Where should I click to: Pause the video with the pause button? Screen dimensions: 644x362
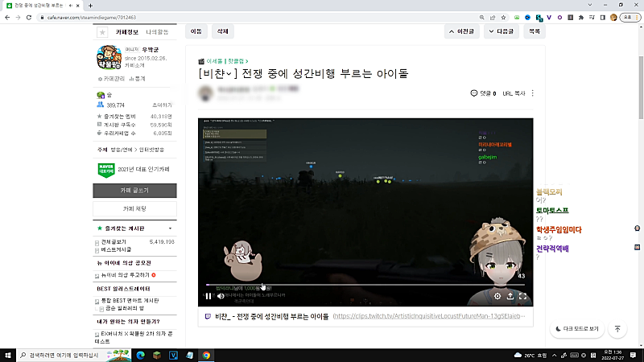click(x=208, y=296)
